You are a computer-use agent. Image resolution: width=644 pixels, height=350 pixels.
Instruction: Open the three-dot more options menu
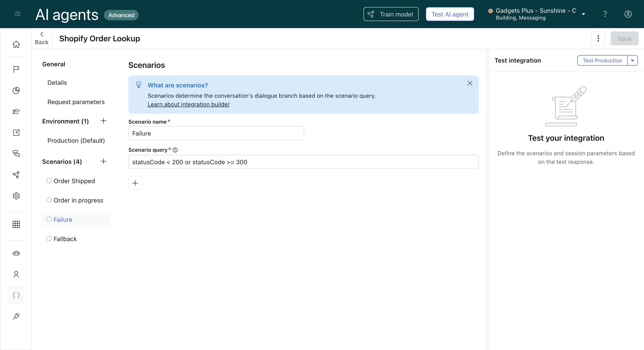pos(598,38)
